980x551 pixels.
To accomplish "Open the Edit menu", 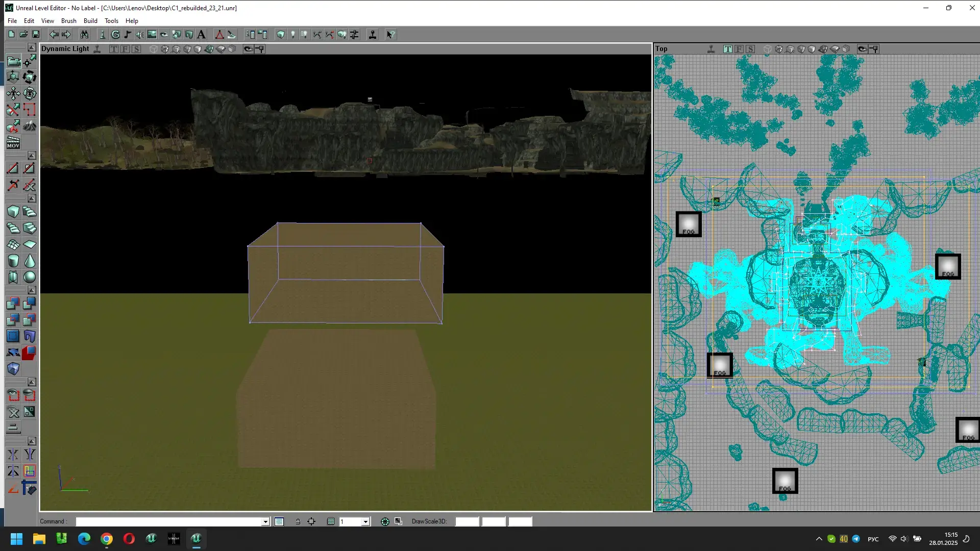I will [29, 21].
